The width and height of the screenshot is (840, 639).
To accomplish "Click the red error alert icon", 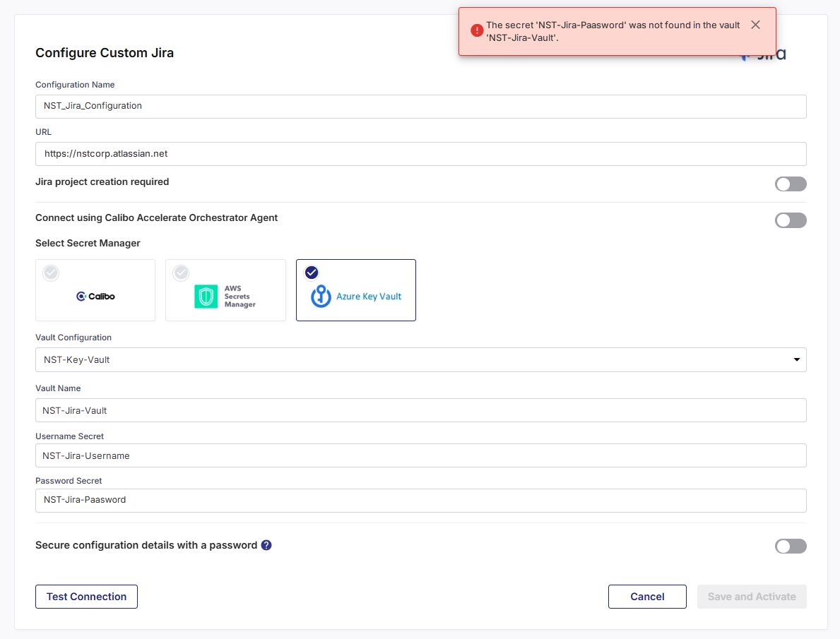I will click(477, 30).
